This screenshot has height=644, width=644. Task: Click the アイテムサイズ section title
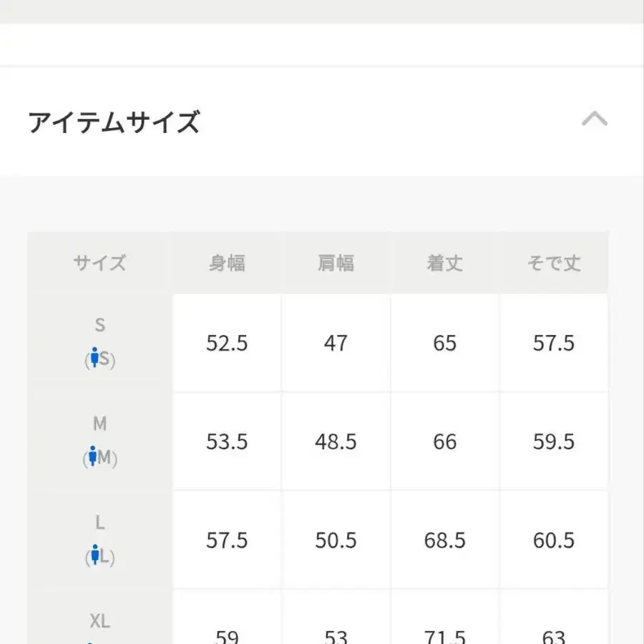pos(114,122)
